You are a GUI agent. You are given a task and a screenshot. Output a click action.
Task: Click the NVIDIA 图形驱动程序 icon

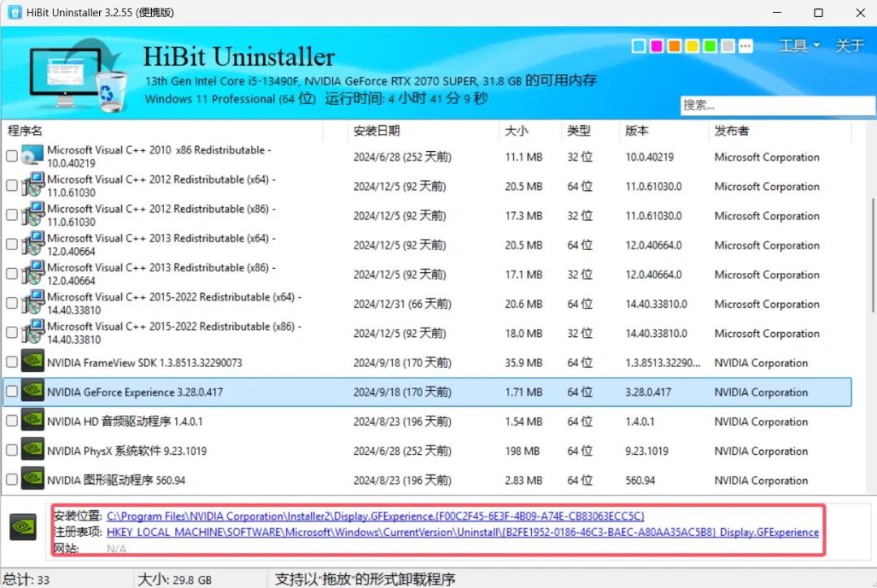(32, 479)
